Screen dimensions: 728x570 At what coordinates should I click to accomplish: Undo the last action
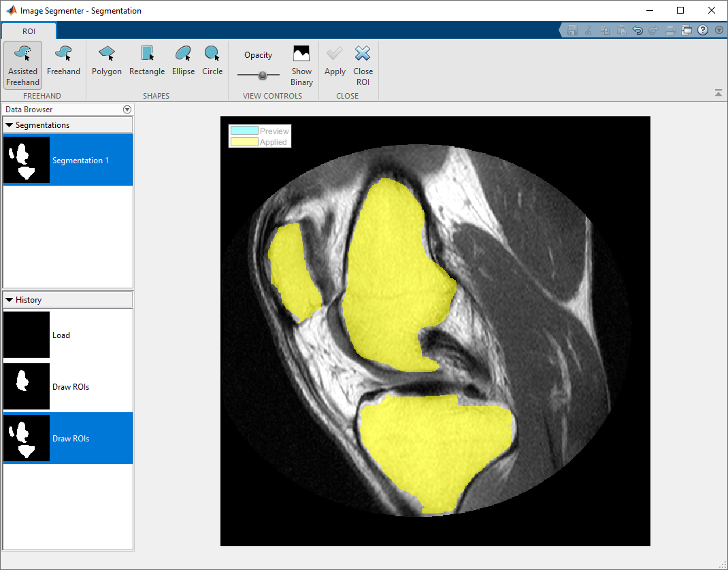pyautogui.click(x=638, y=31)
